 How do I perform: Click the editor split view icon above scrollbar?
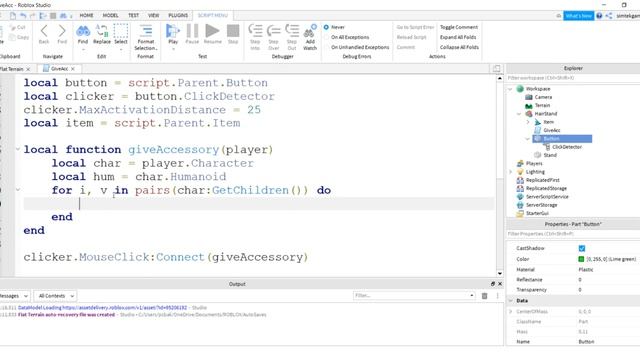click(x=496, y=69)
